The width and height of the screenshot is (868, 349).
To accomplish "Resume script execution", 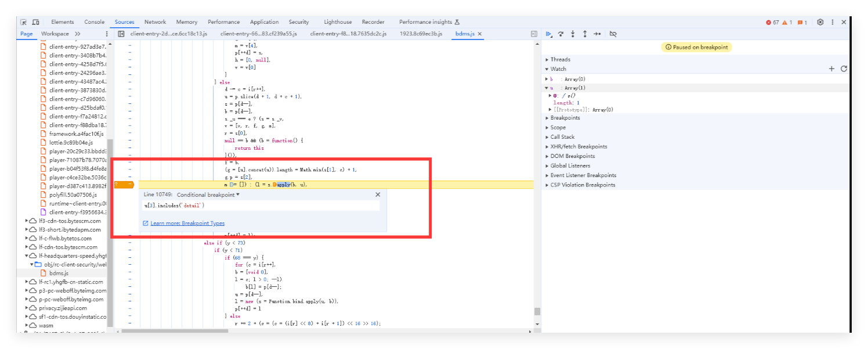I will tap(549, 34).
